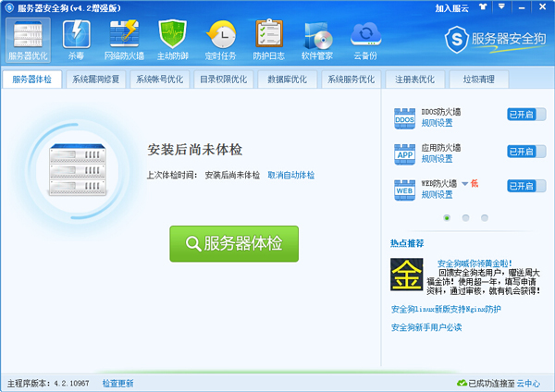Click 取消自动体检 link
Screen dimensions: 555x392
pos(291,175)
